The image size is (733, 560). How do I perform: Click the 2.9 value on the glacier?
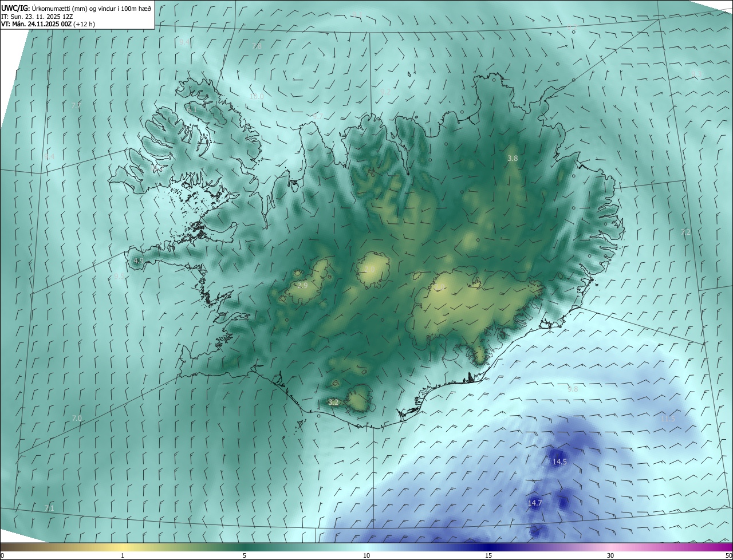pos(303,285)
